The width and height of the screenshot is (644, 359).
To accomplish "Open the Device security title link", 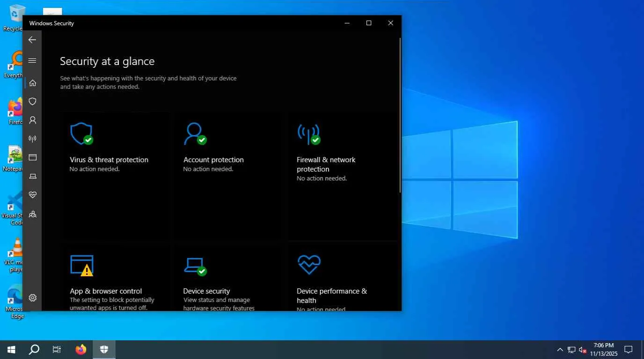I will 206,291.
